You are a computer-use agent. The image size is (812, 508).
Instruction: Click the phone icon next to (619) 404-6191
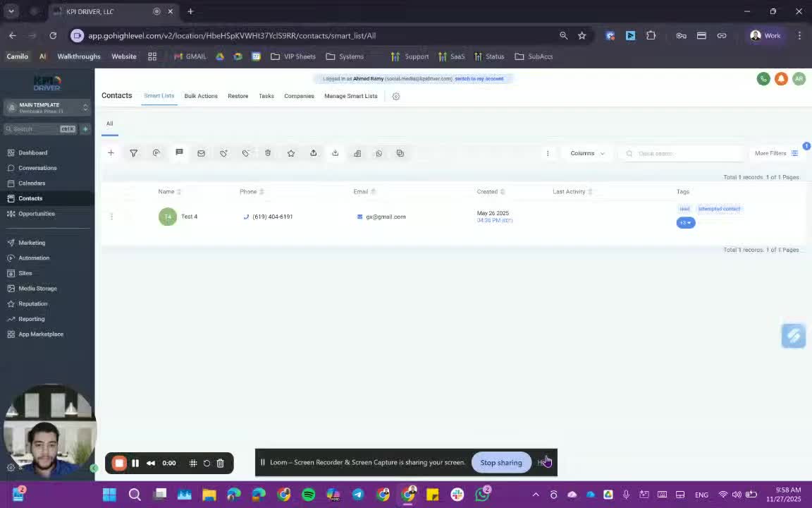point(246,217)
